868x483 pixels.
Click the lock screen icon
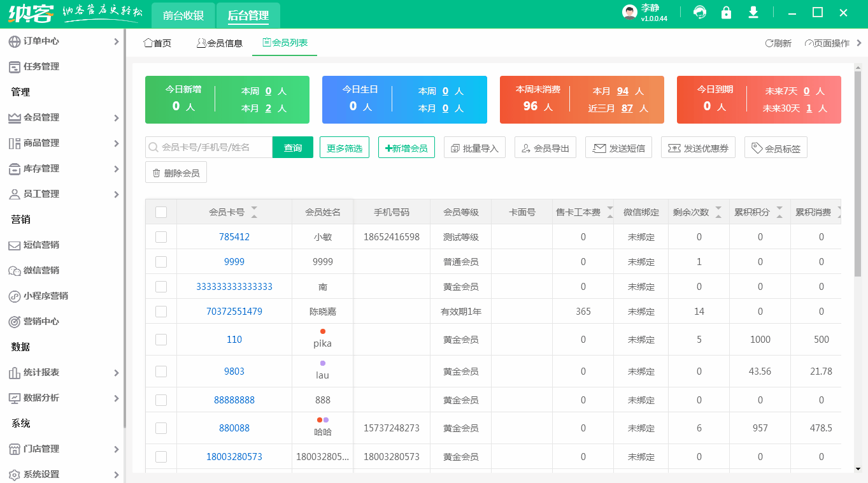[726, 12]
